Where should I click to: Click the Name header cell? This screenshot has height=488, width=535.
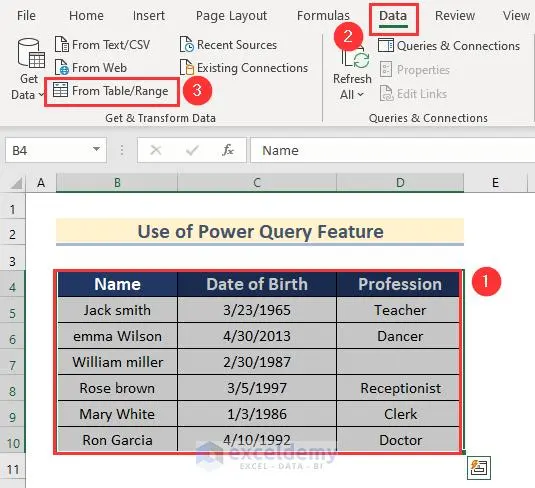117,284
